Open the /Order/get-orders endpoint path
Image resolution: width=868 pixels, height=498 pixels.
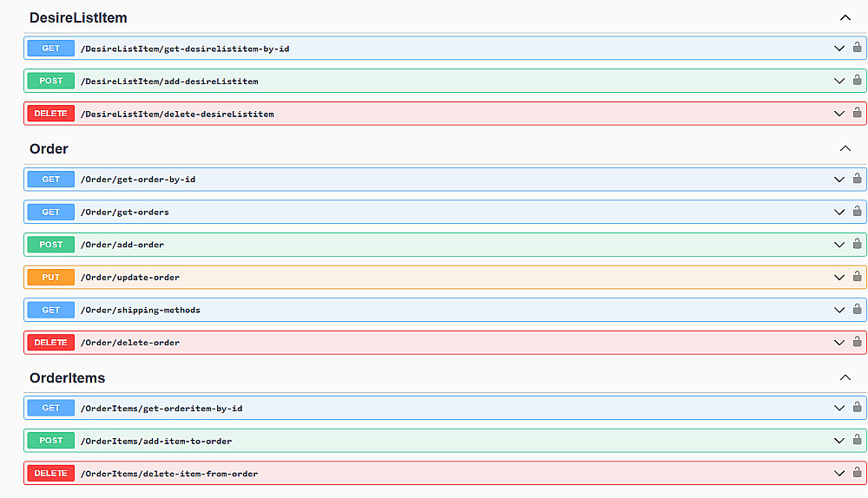click(124, 212)
